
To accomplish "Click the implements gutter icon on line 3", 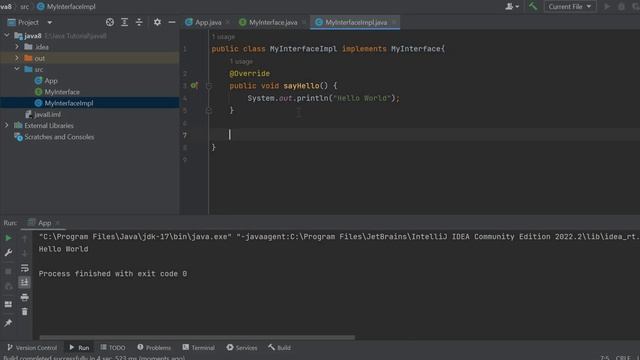I will click(x=194, y=86).
